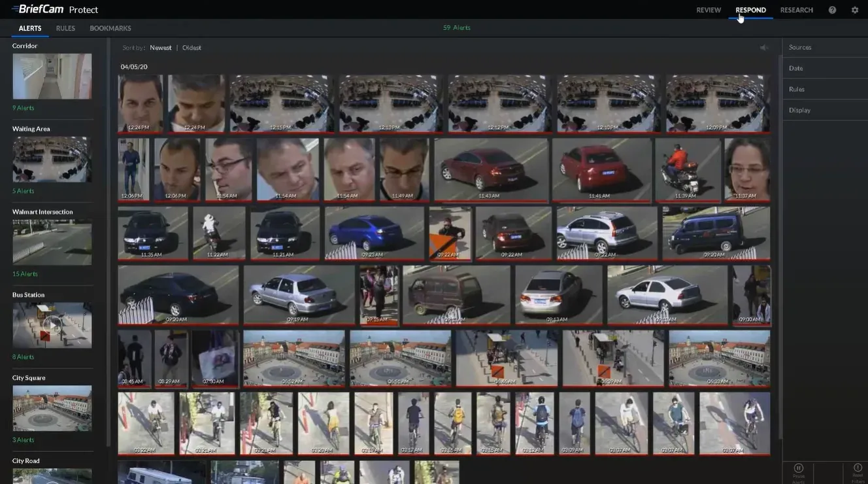This screenshot has width=868, height=484.
Task: Click the '9 Alerts' text under Corridor
Action: 24,108
